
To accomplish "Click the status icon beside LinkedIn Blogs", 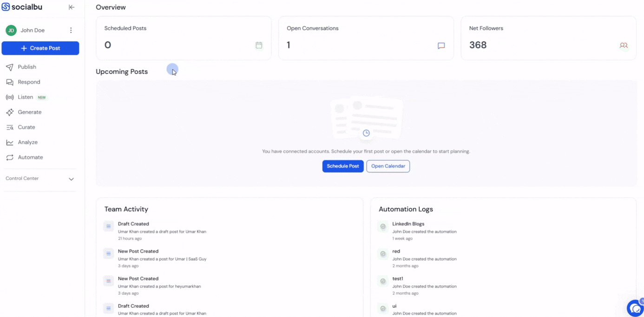I will [x=383, y=226].
